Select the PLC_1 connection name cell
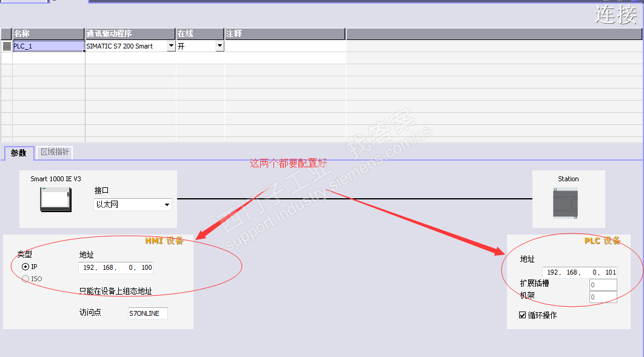 pyautogui.click(x=49, y=46)
